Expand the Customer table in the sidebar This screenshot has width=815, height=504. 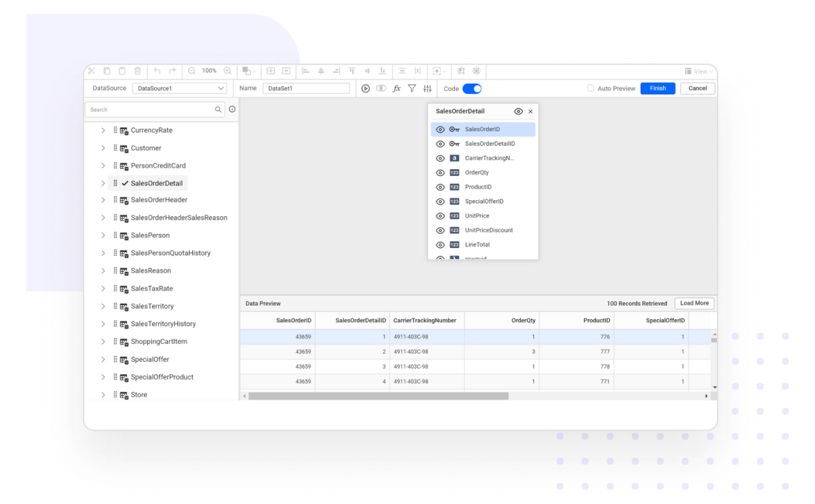(102, 148)
